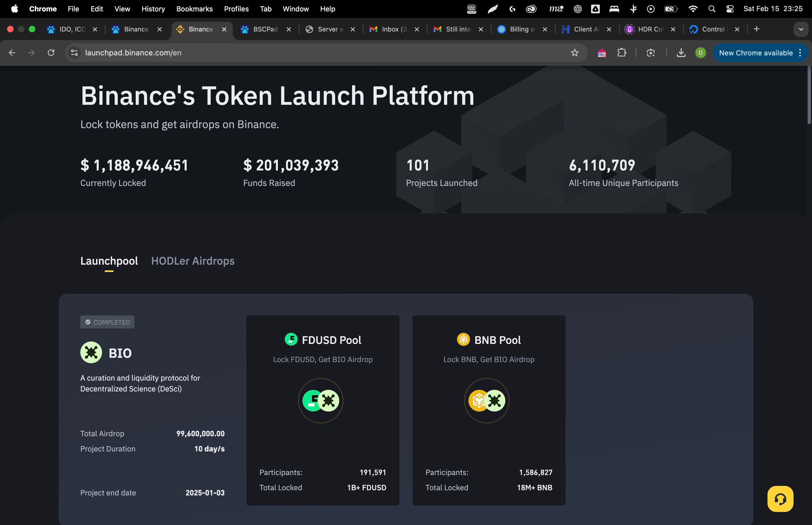812x525 pixels.
Task: Click the calendar extension icon in toolbar
Action: point(602,53)
